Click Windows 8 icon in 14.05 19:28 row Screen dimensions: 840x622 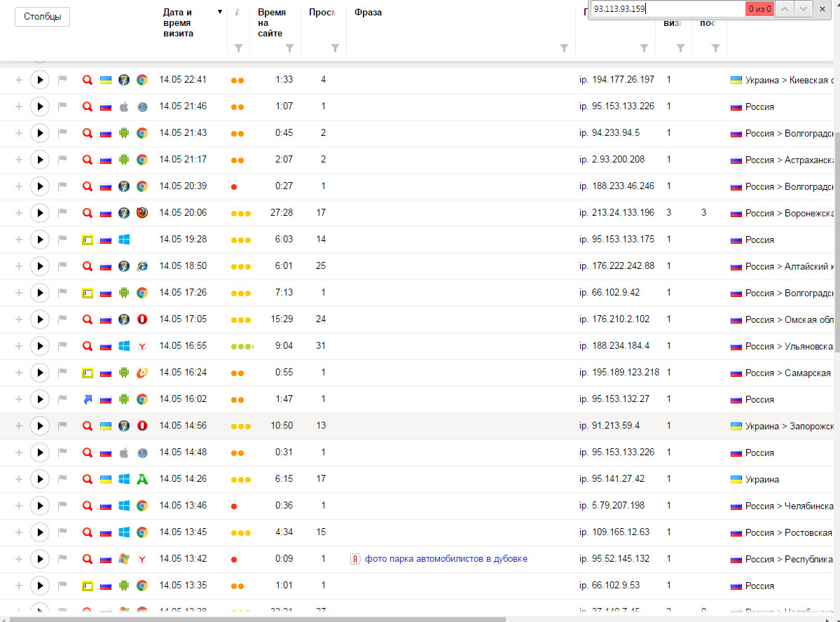[x=124, y=240]
